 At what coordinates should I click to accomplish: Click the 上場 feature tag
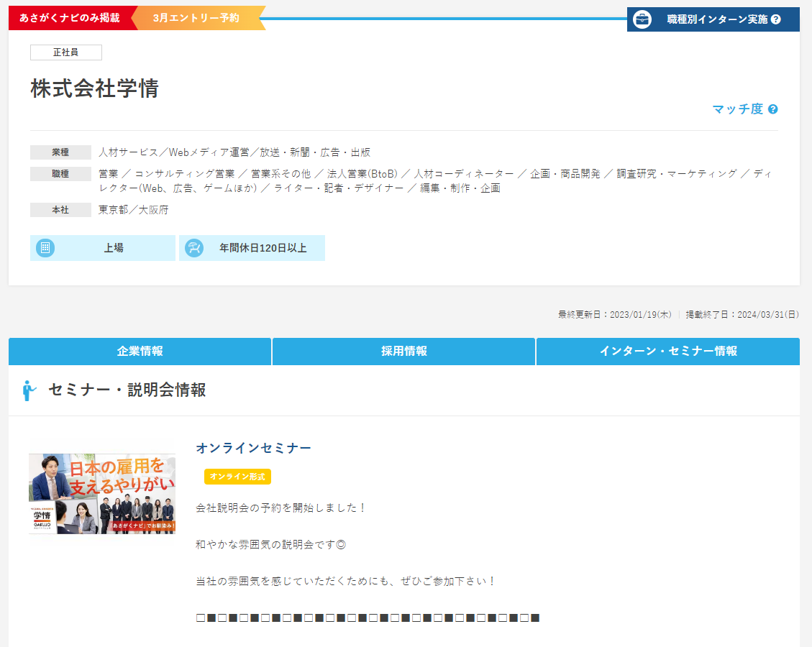tap(103, 248)
